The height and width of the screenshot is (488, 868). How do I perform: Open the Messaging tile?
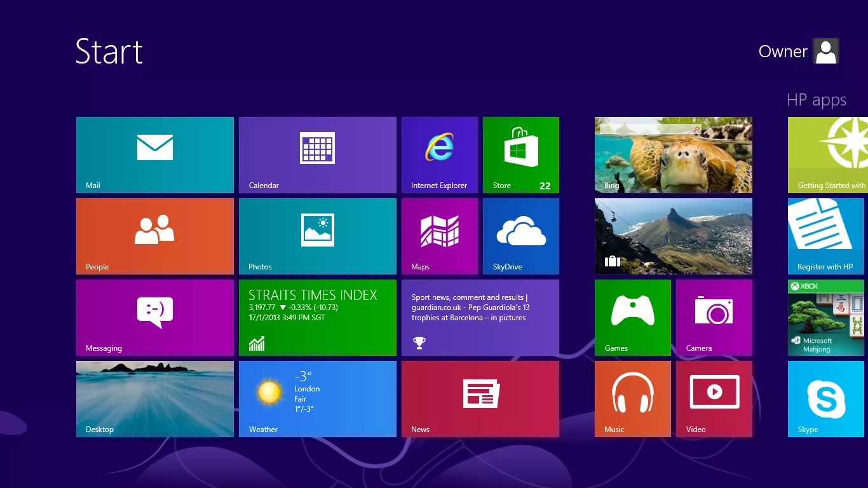[x=155, y=318]
